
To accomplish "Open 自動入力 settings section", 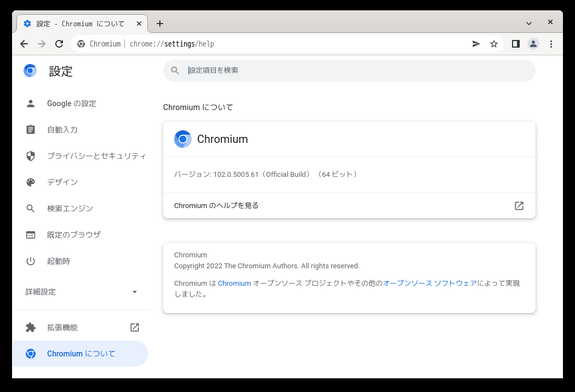I will point(81,130).
